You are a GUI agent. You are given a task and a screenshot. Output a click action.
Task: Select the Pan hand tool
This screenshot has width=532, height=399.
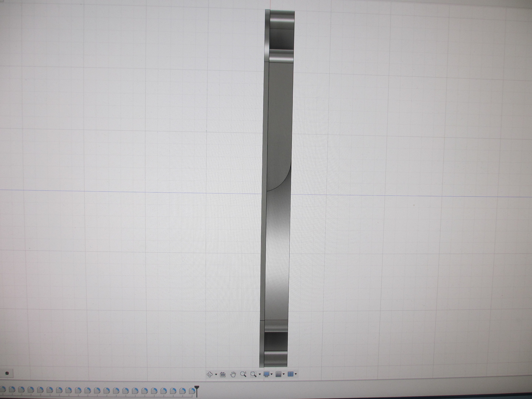[x=233, y=374]
